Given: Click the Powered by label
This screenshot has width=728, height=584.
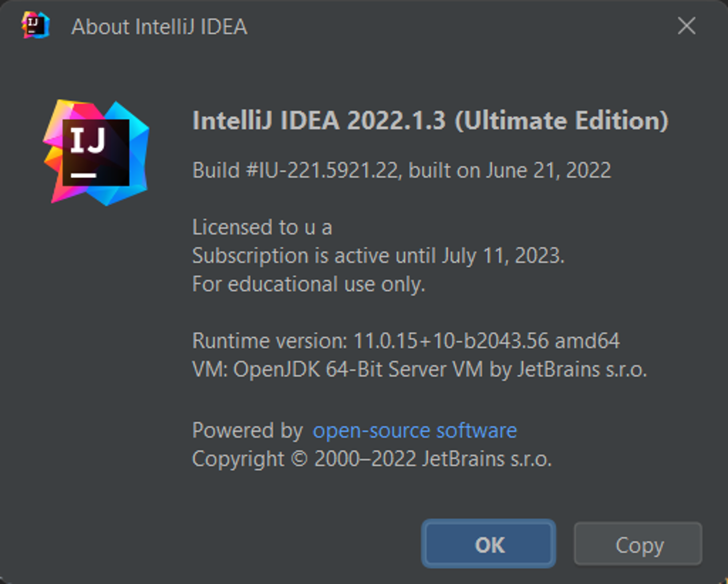Looking at the screenshot, I should (248, 431).
